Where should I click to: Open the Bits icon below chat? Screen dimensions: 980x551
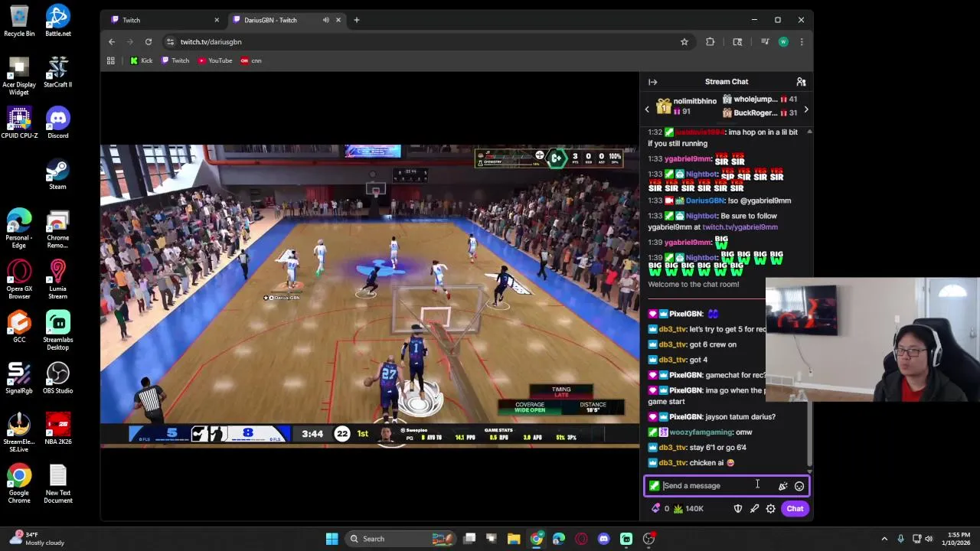[x=655, y=509]
